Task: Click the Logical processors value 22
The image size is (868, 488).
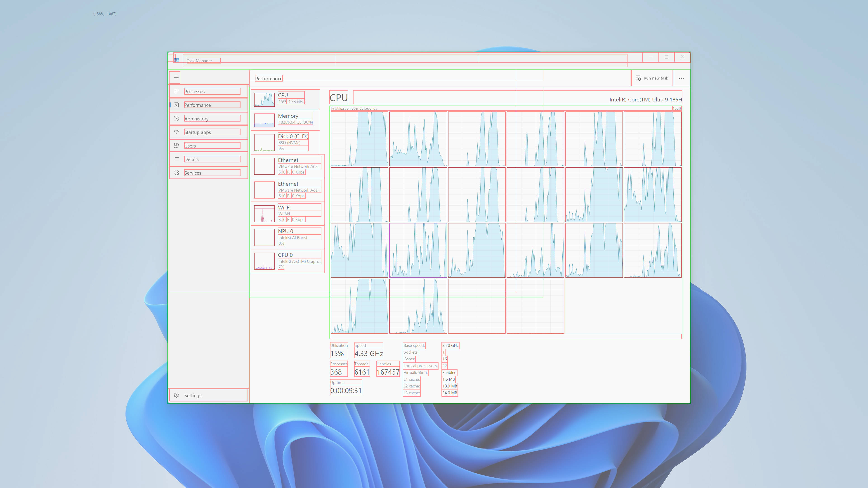Action: click(444, 366)
